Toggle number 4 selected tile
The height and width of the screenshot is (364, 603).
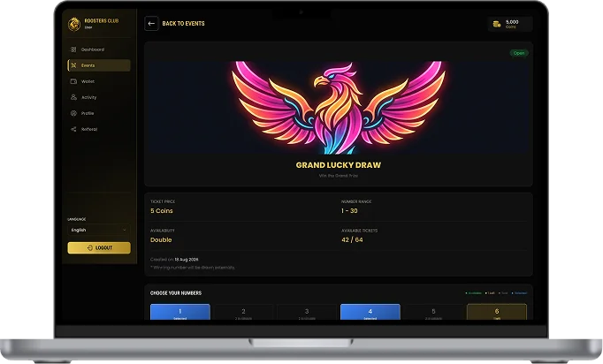(x=370, y=312)
